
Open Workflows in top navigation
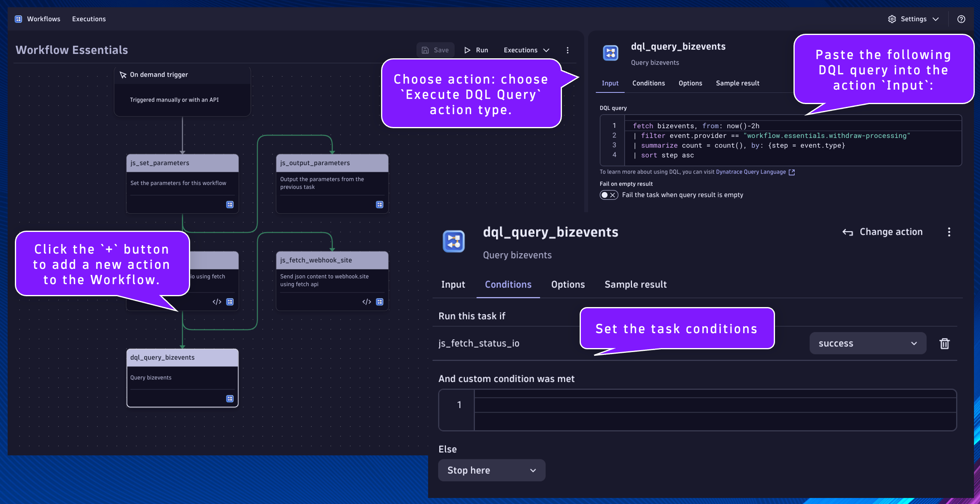43,19
